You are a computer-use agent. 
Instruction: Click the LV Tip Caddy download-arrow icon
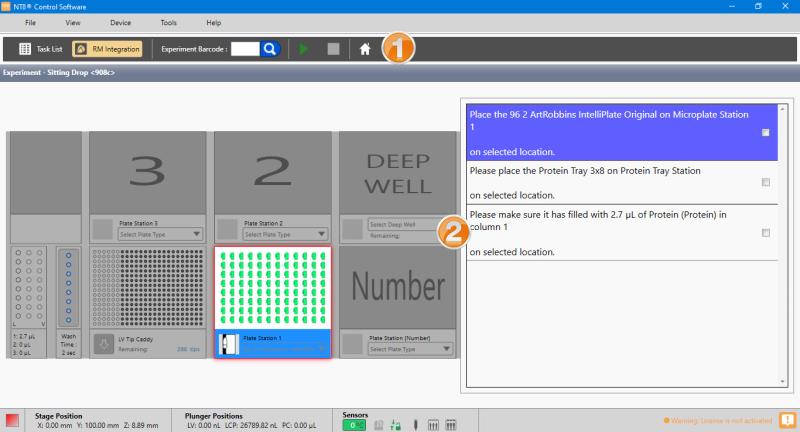(x=103, y=345)
